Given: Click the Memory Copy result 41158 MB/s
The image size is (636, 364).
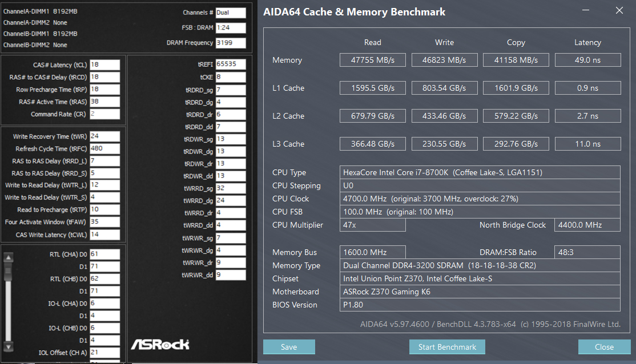Looking at the screenshot, I should [x=516, y=60].
